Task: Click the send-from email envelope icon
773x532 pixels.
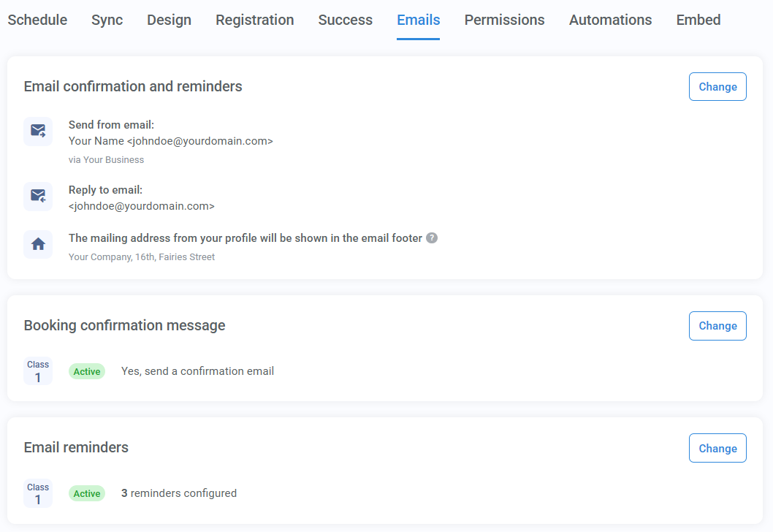Action: pyautogui.click(x=37, y=131)
